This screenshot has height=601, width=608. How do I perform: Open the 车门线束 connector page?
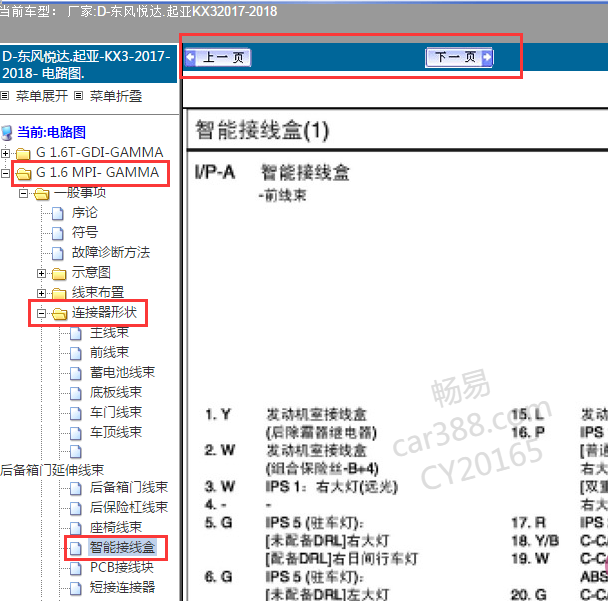pyautogui.click(x=116, y=412)
